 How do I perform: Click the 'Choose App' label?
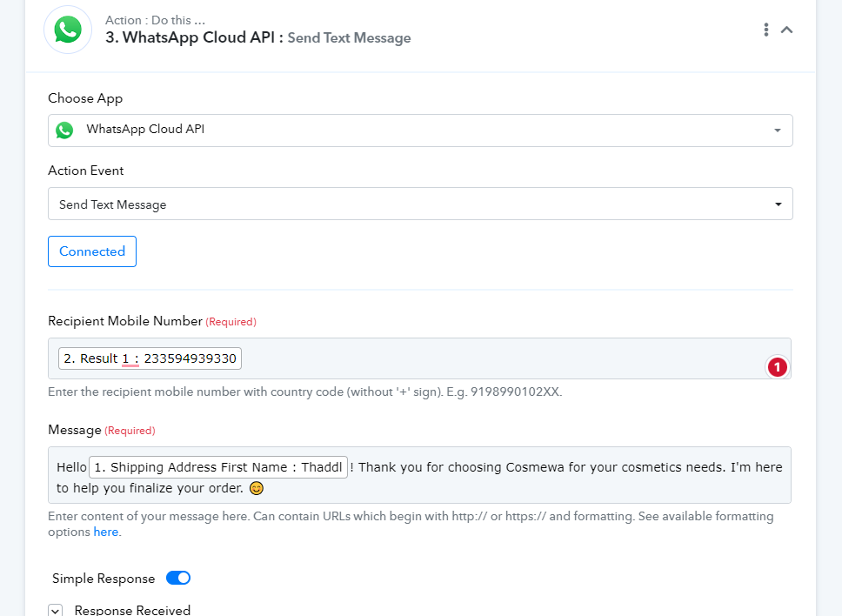pos(85,98)
